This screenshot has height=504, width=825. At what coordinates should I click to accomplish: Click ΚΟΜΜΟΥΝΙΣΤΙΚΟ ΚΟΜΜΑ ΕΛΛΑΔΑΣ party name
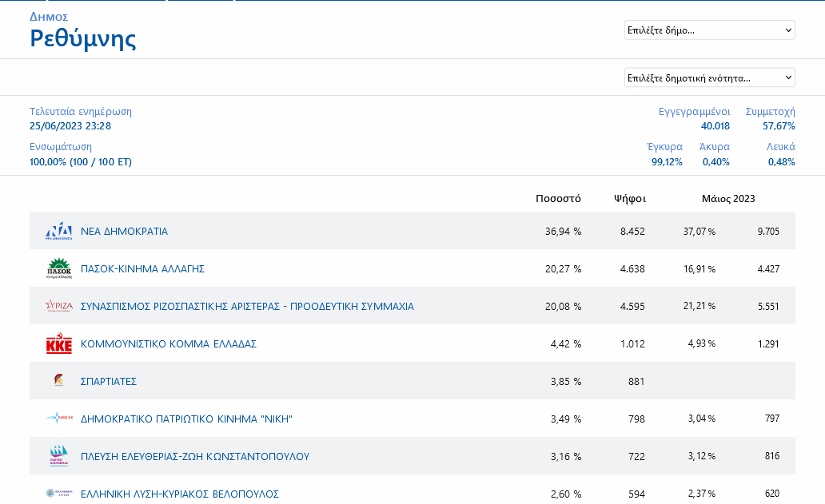(x=168, y=344)
